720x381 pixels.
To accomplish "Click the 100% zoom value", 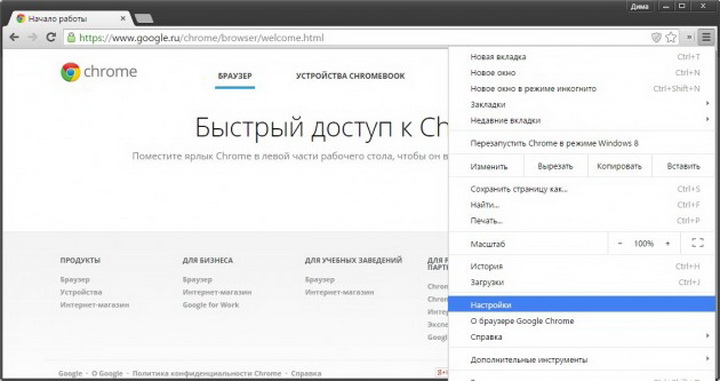I will click(644, 244).
